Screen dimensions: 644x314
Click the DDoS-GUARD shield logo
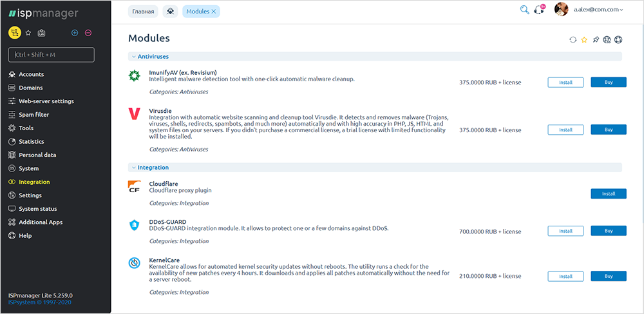tap(135, 225)
